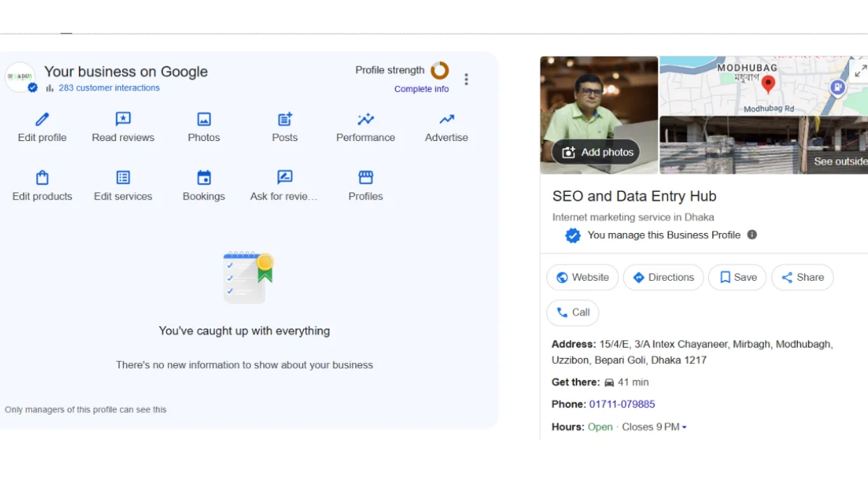Open the Edit profile pencil icon
Viewport: 868px width, 492px height.
[42, 119]
